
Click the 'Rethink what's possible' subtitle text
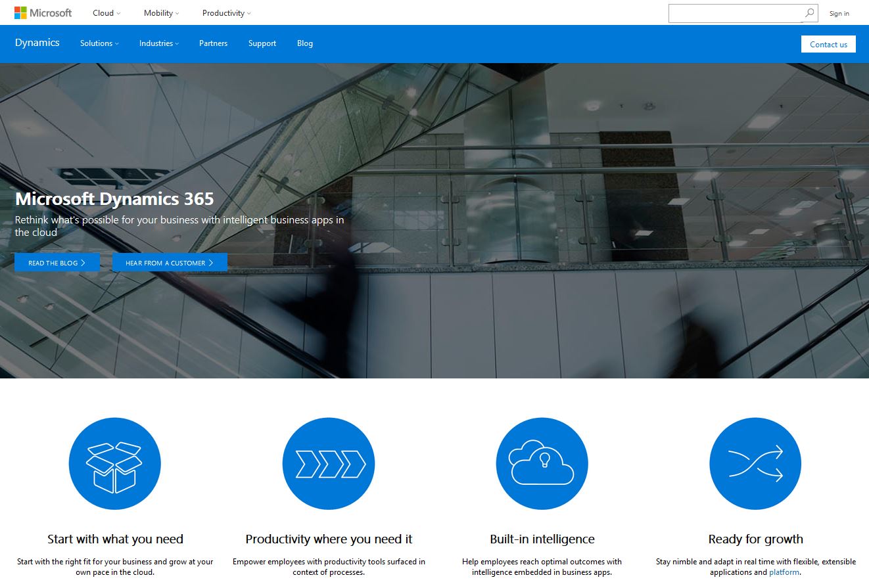[179, 226]
